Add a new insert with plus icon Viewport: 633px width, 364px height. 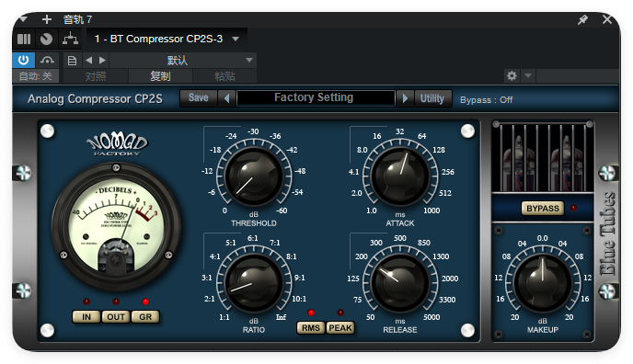coord(47,19)
